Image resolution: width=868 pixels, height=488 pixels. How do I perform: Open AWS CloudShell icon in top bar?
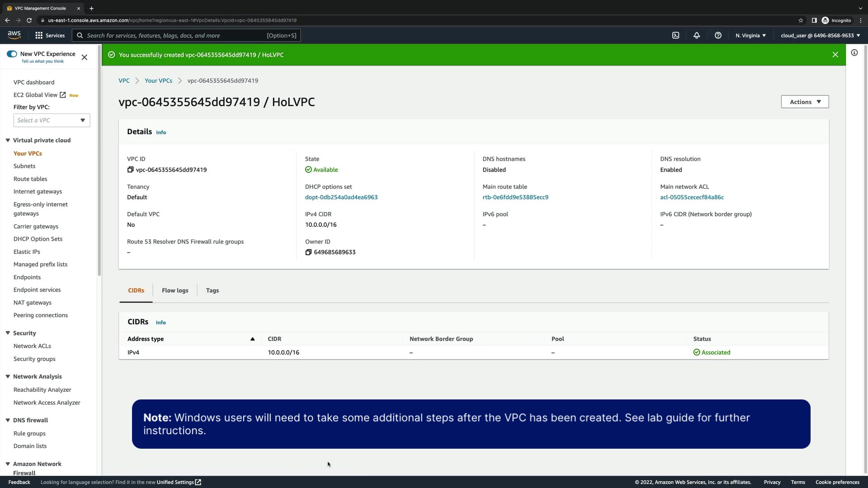[x=675, y=35]
